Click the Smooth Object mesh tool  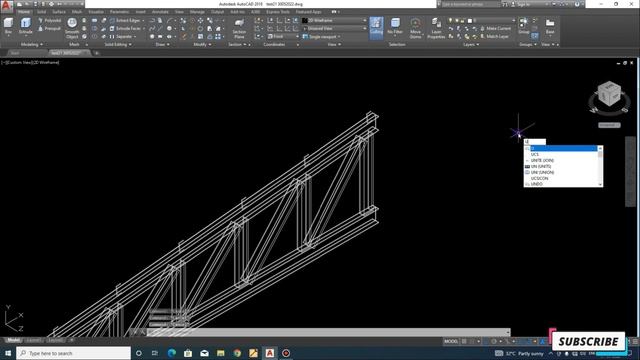pos(72,28)
